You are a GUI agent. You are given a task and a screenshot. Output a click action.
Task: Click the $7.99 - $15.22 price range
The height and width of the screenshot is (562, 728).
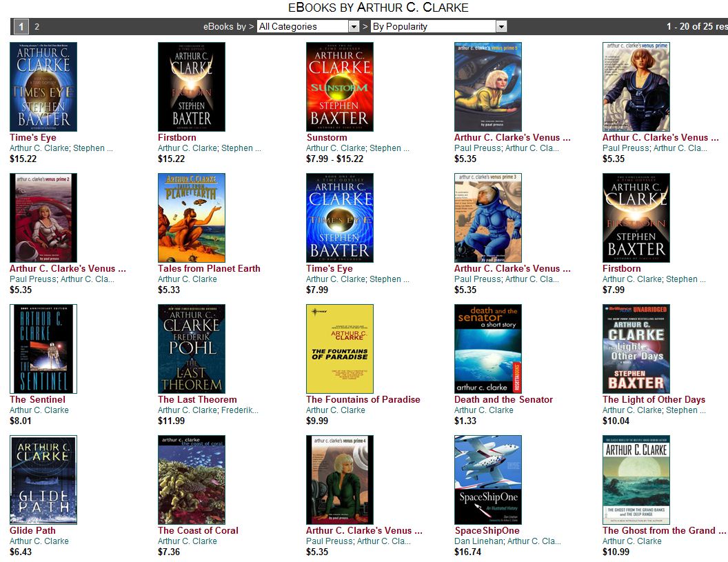(334, 159)
